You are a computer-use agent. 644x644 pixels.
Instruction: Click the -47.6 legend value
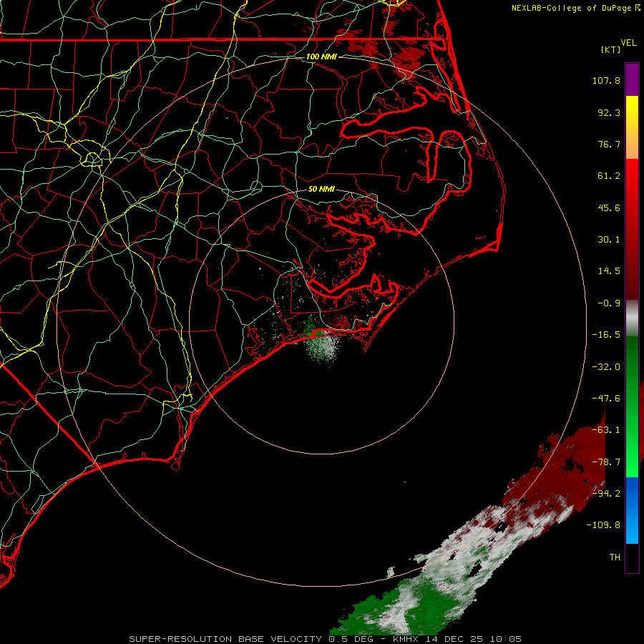coord(606,399)
